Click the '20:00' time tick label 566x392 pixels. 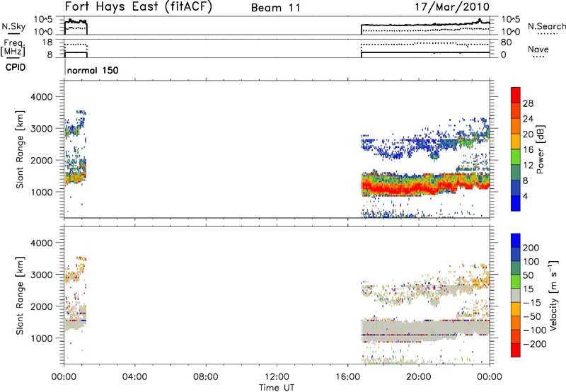click(x=419, y=377)
